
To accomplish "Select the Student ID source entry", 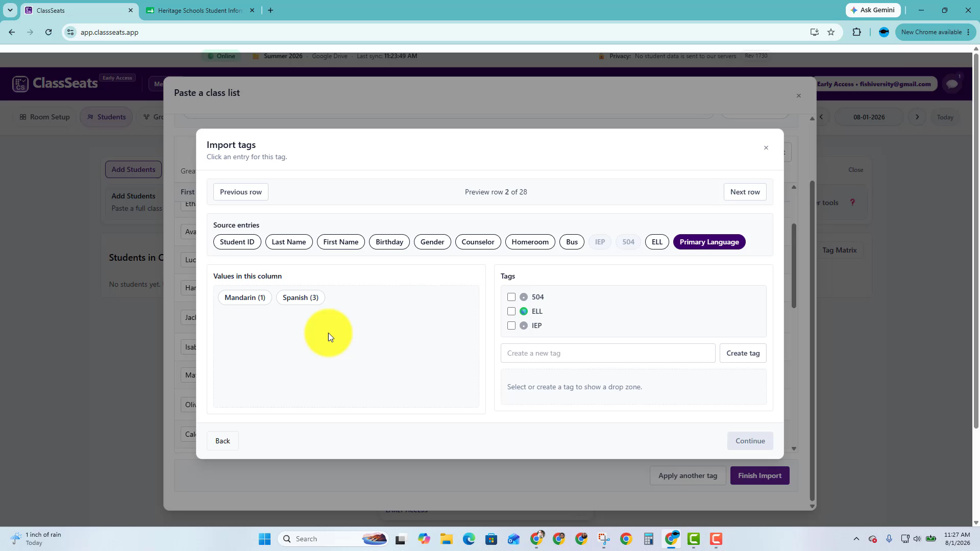I will [x=237, y=242].
